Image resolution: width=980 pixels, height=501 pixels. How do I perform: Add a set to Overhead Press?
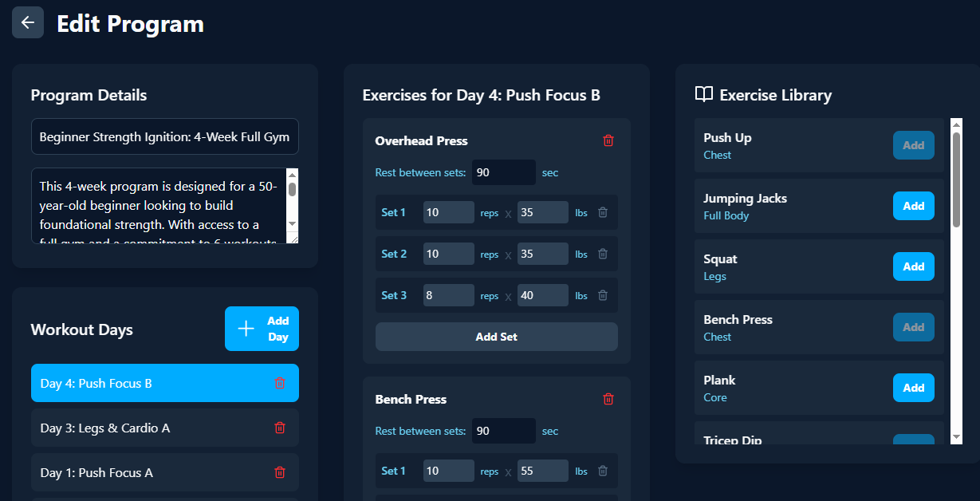(x=497, y=337)
